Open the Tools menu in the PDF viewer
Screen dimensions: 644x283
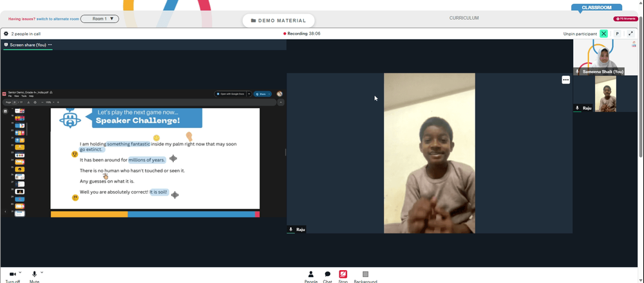click(24, 96)
